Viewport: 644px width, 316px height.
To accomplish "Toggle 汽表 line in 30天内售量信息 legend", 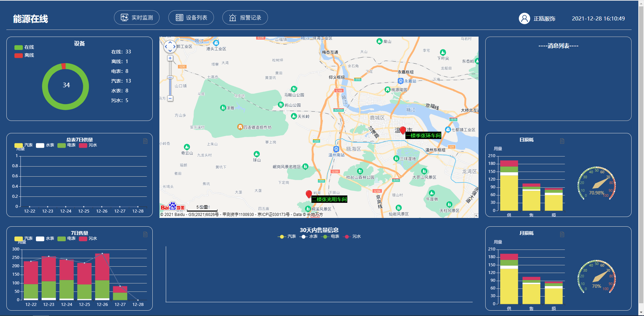I will pos(287,237).
